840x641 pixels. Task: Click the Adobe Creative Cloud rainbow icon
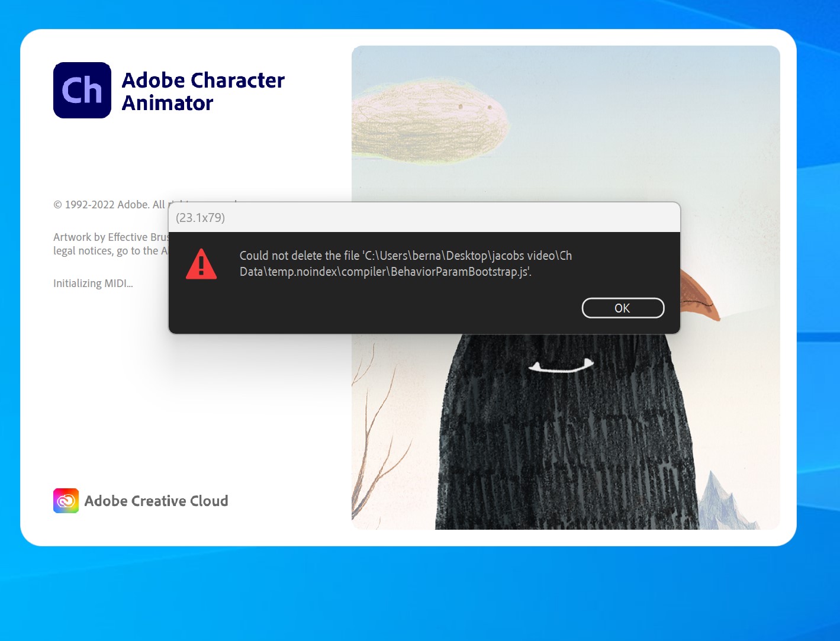tap(66, 500)
